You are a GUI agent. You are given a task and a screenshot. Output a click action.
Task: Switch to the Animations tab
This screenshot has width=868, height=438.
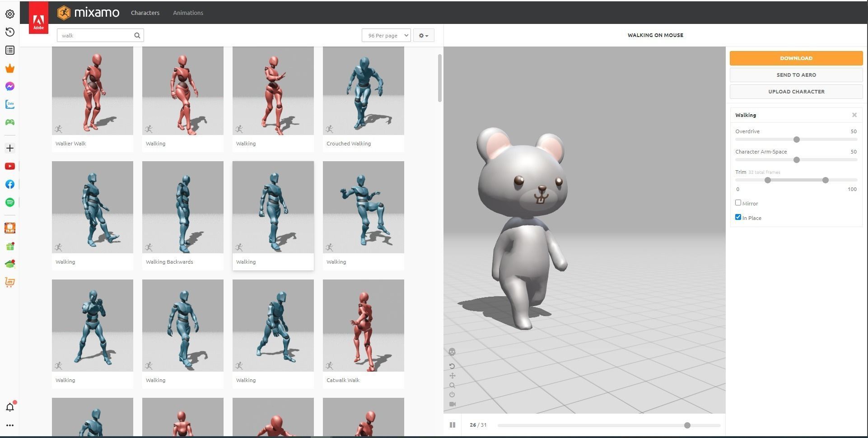click(x=188, y=13)
